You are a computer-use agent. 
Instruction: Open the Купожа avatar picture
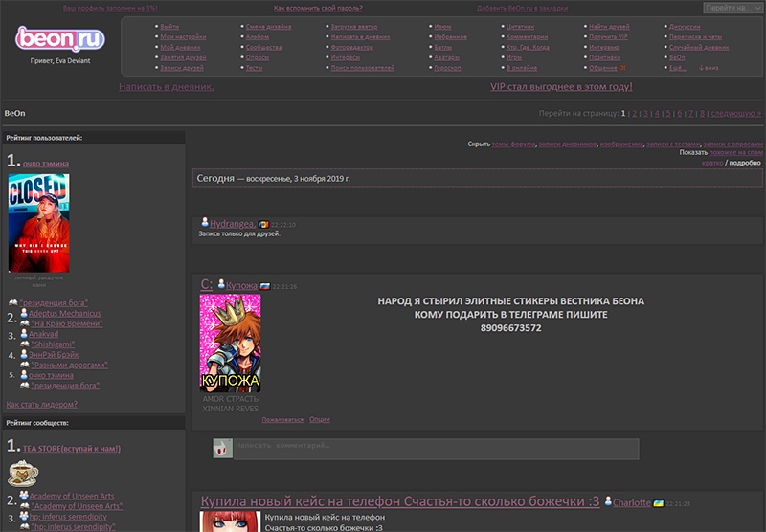click(x=230, y=344)
